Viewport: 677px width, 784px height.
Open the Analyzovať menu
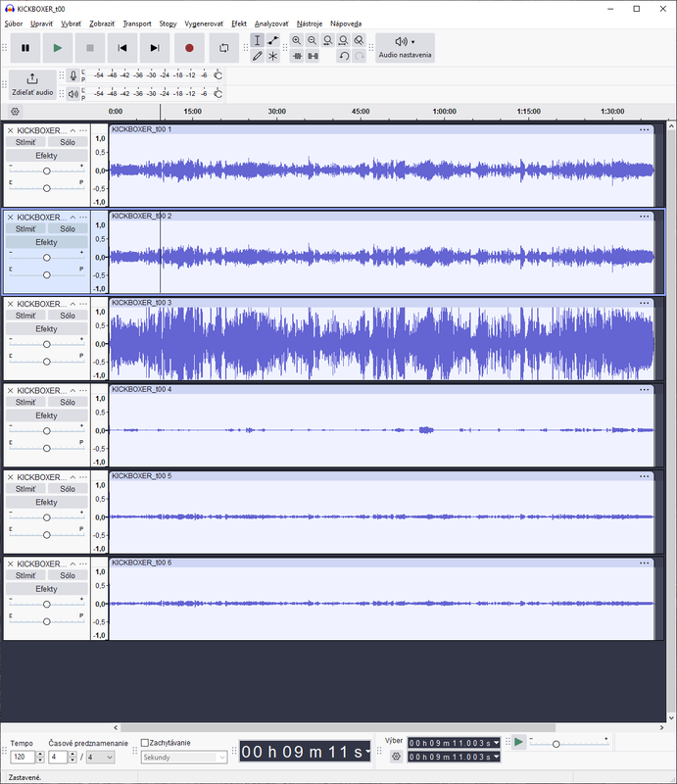[x=271, y=24]
